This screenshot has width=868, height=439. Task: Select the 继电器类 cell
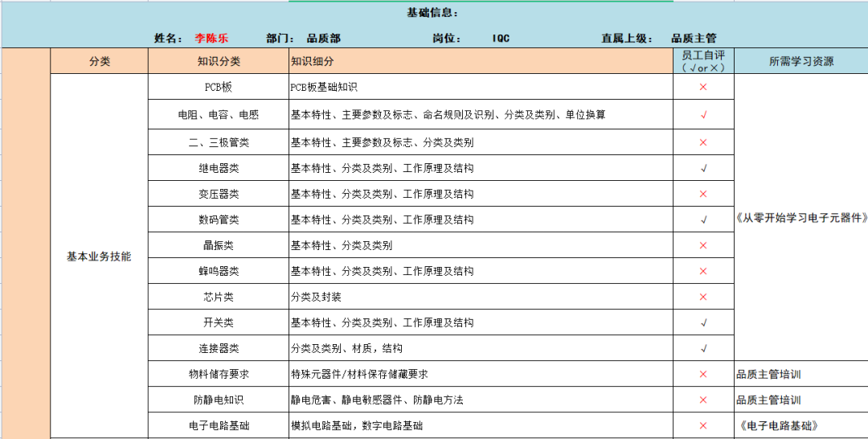pyautogui.click(x=219, y=168)
